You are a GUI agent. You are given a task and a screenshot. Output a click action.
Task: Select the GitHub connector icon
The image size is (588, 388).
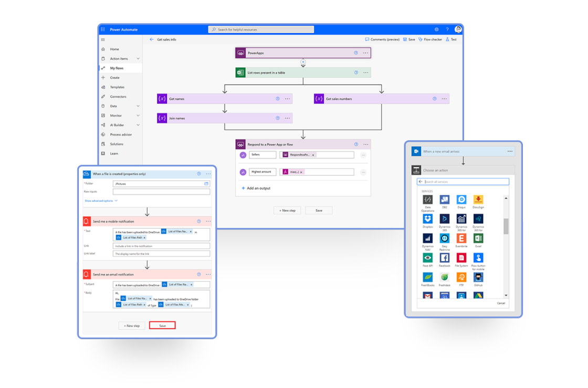point(478,277)
